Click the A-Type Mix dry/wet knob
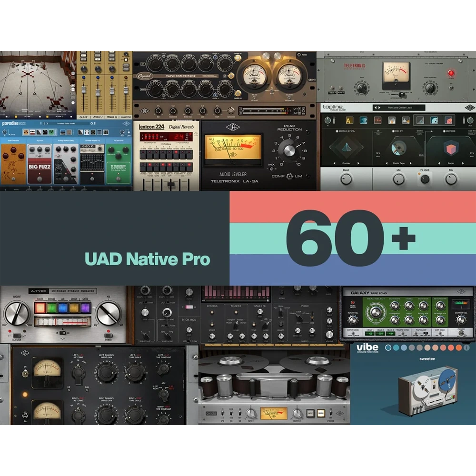This screenshot has height=476, width=476. [108, 313]
